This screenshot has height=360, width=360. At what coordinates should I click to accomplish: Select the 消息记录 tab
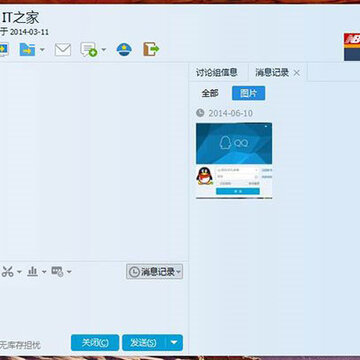(272, 73)
